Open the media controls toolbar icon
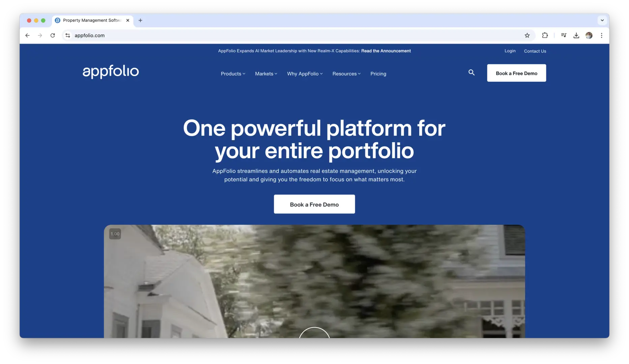Viewport: 629px width, 364px height. coord(564,35)
